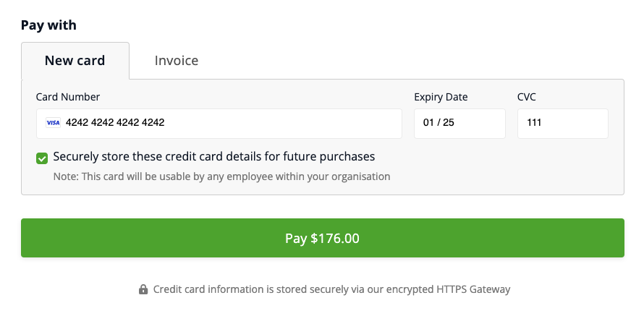Screen dimensions: 644x316
Task: Click the '01 / 25' expiry value
Action: coord(439,123)
